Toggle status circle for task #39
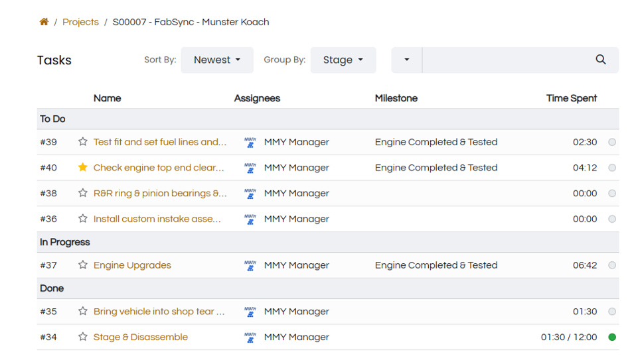The image size is (636, 364). (x=612, y=142)
